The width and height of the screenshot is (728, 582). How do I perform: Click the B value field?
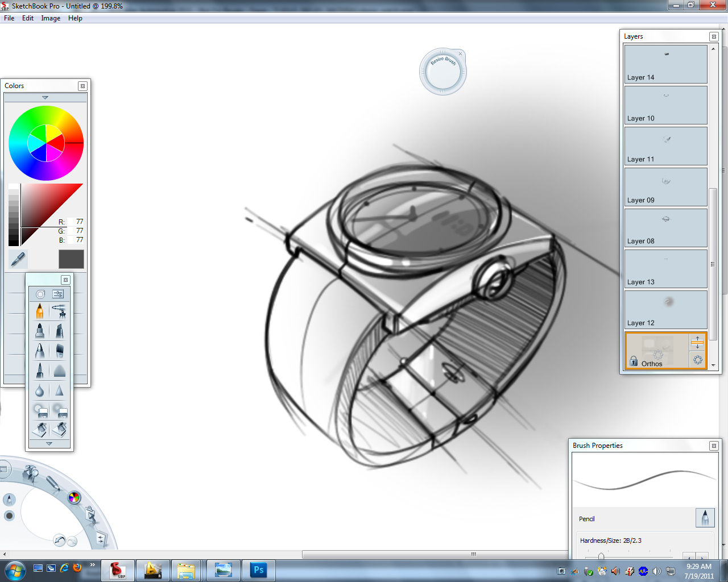tap(76, 240)
